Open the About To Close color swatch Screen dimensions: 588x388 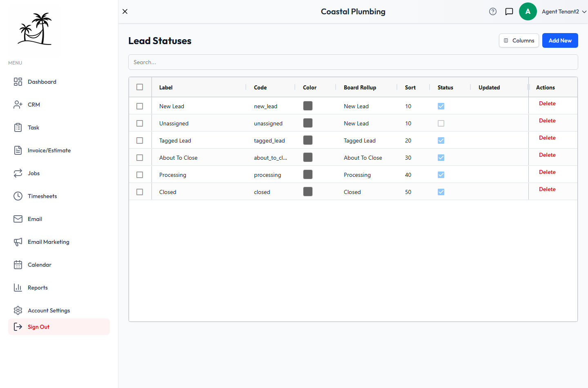[308, 157]
